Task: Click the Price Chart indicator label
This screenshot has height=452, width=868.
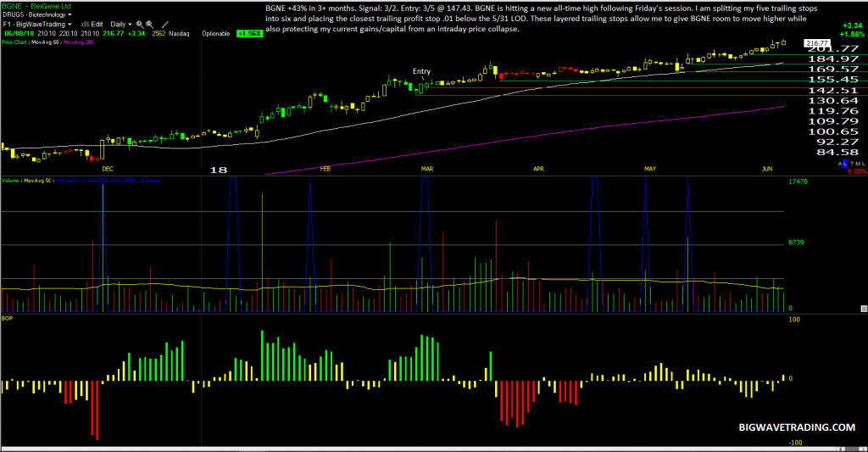Action: (x=14, y=42)
